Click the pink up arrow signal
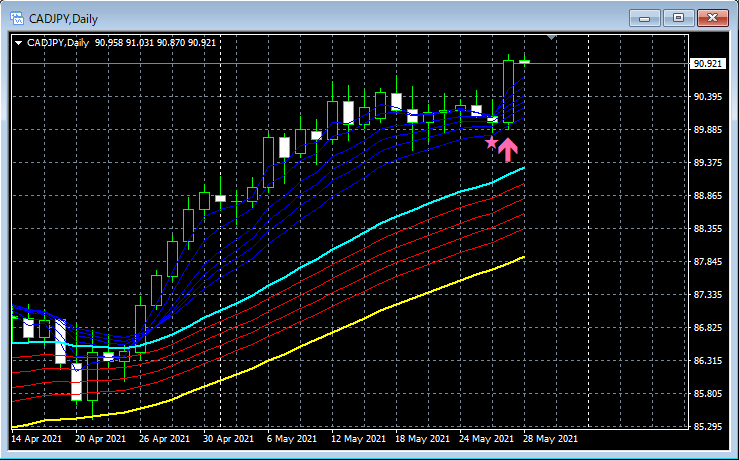 click(x=508, y=150)
